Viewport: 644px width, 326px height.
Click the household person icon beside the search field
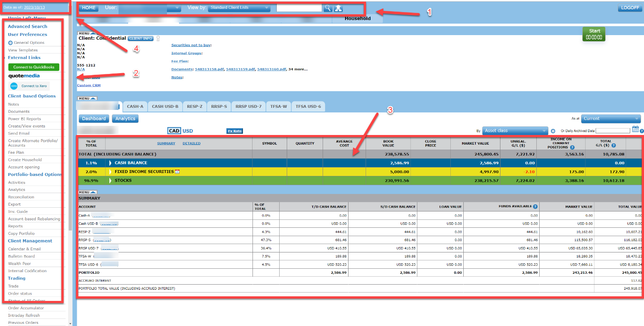pos(338,8)
